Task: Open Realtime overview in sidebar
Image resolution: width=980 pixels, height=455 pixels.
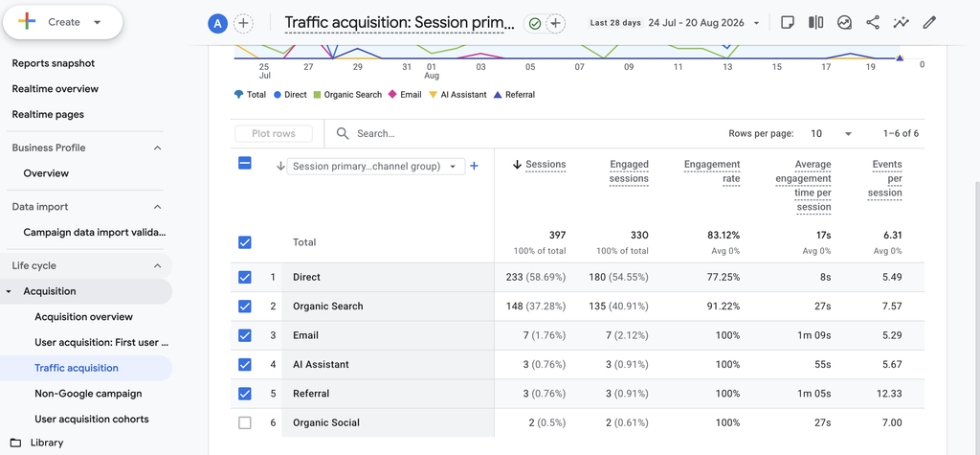Action: point(55,89)
